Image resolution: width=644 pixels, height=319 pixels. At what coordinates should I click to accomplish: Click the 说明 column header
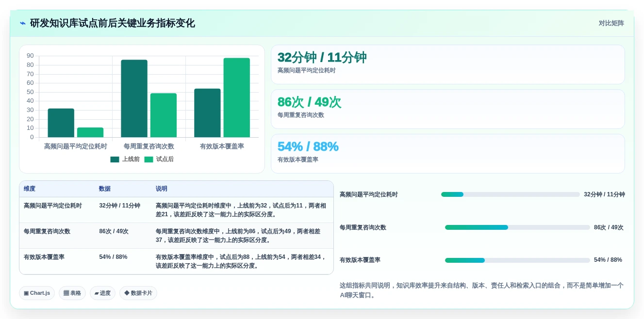tap(162, 189)
